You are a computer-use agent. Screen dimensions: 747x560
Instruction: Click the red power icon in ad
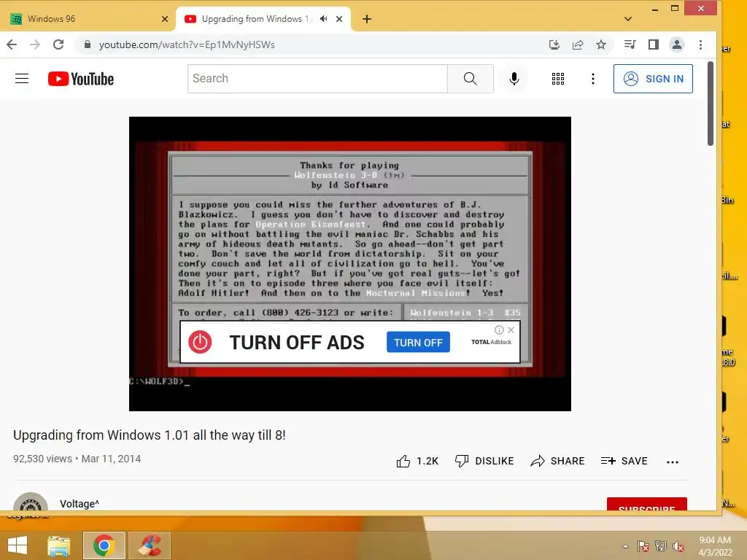200,342
